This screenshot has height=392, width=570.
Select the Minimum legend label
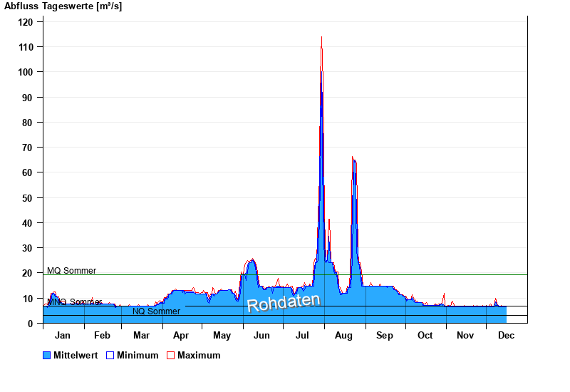point(138,356)
